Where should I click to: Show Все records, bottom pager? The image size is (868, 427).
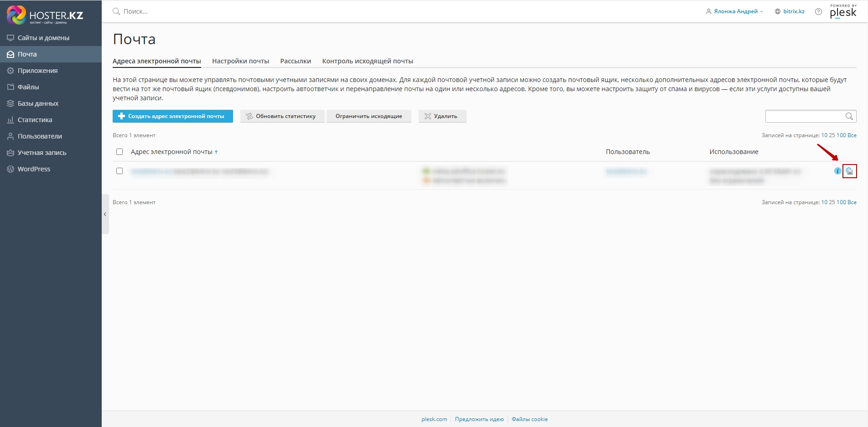click(852, 202)
